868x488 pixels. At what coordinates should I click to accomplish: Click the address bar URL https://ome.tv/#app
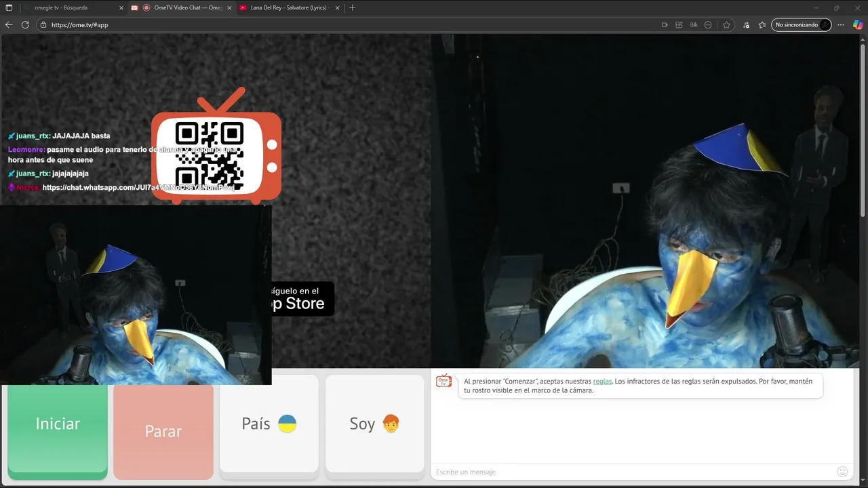pos(79,24)
